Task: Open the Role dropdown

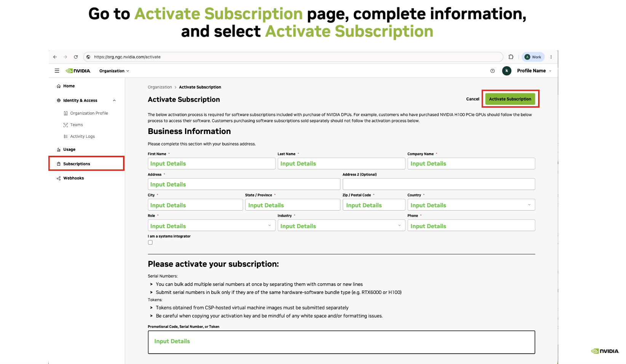Action: pyautogui.click(x=211, y=225)
